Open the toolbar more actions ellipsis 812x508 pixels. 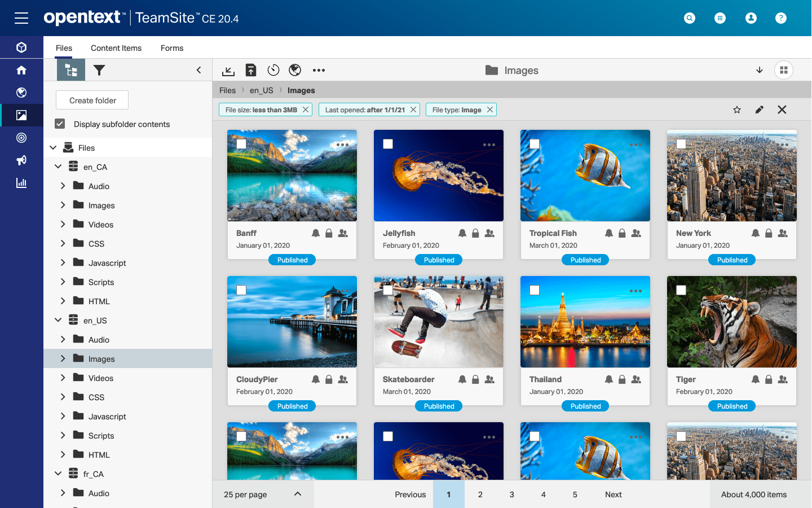pos(319,70)
